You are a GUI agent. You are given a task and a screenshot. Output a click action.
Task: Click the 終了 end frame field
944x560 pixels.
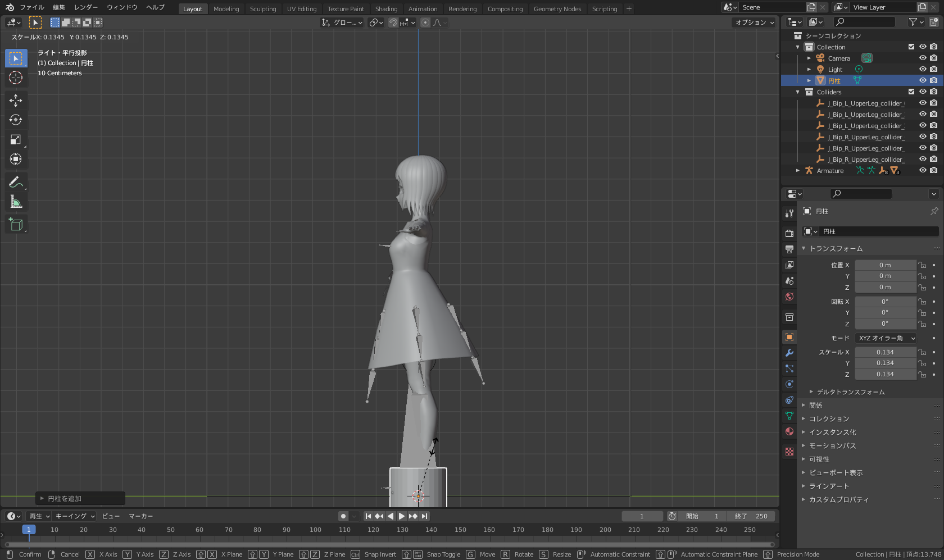click(x=751, y=516)
